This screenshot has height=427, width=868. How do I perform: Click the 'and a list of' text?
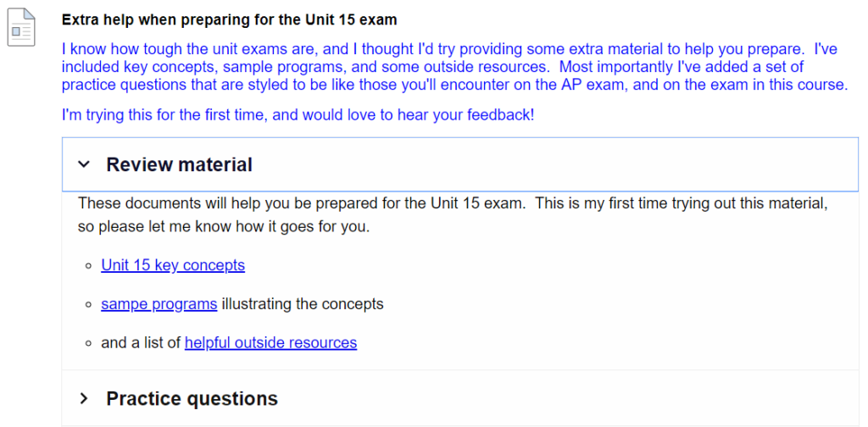tap(141, 342)
